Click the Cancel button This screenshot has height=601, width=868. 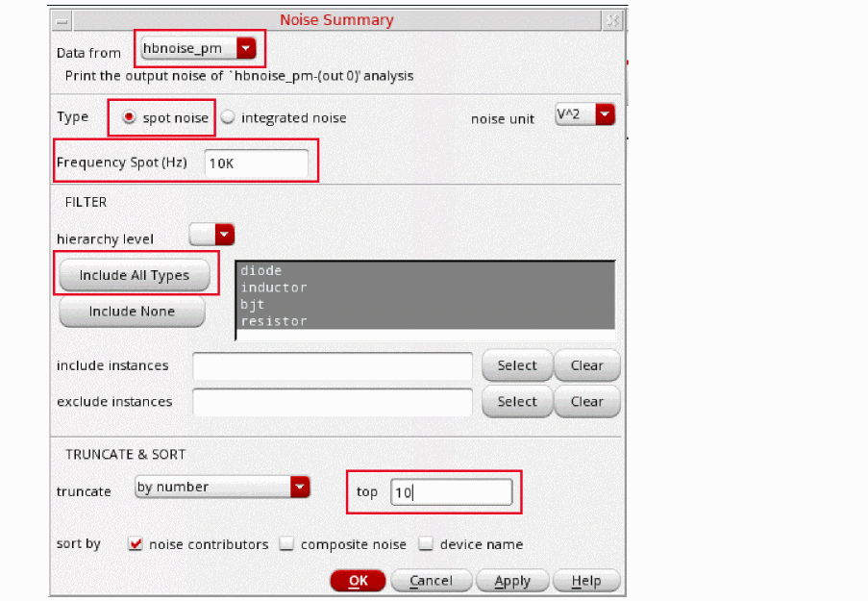pyautogui.click(x=432, y=581)
